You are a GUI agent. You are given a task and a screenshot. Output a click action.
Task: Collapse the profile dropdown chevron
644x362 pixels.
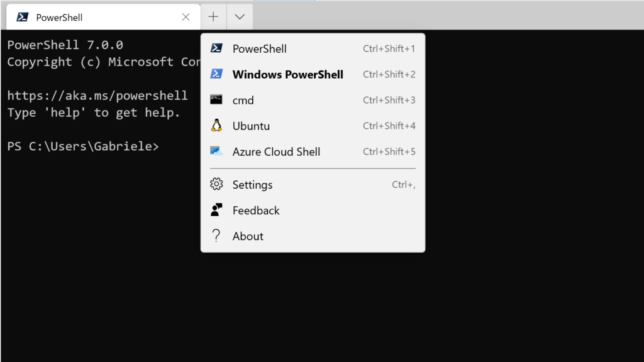pyautogui.click(x=240, y=17)
